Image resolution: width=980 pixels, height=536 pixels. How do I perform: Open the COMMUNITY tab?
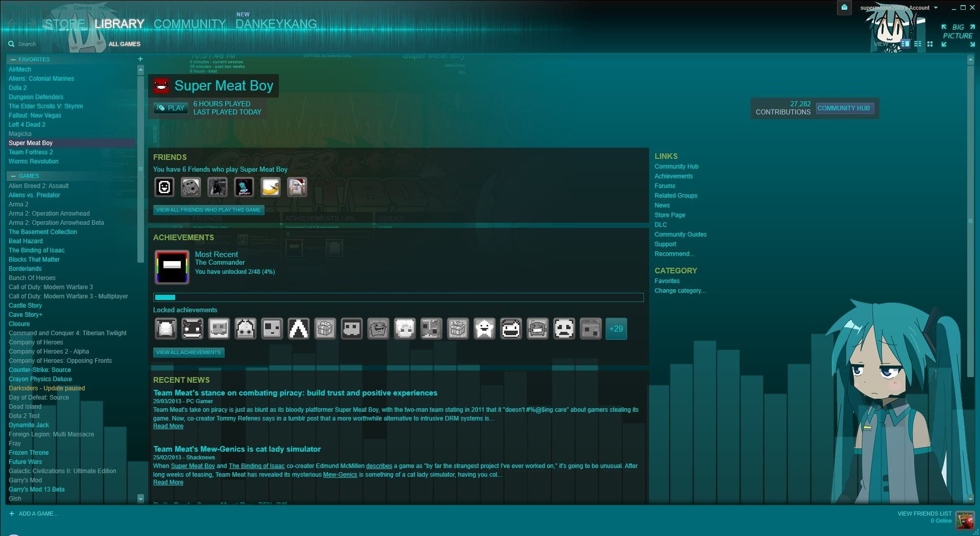[x=189, y=24]
